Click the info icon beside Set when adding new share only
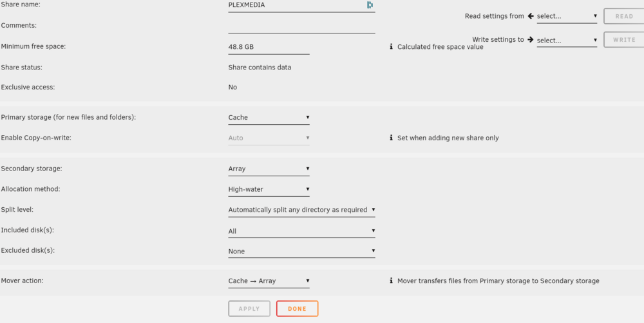Viewport: 644px width, 323px height. point(391,138)
